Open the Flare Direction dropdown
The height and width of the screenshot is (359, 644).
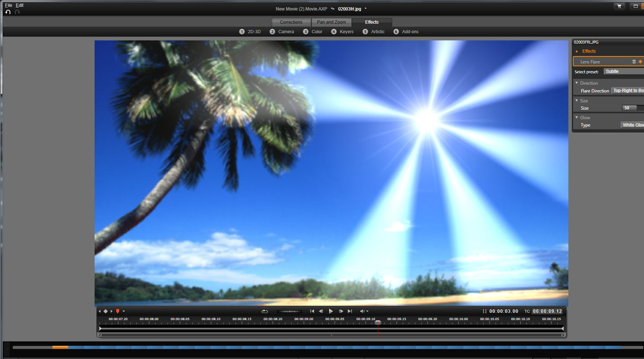click(x=627, y=90)
